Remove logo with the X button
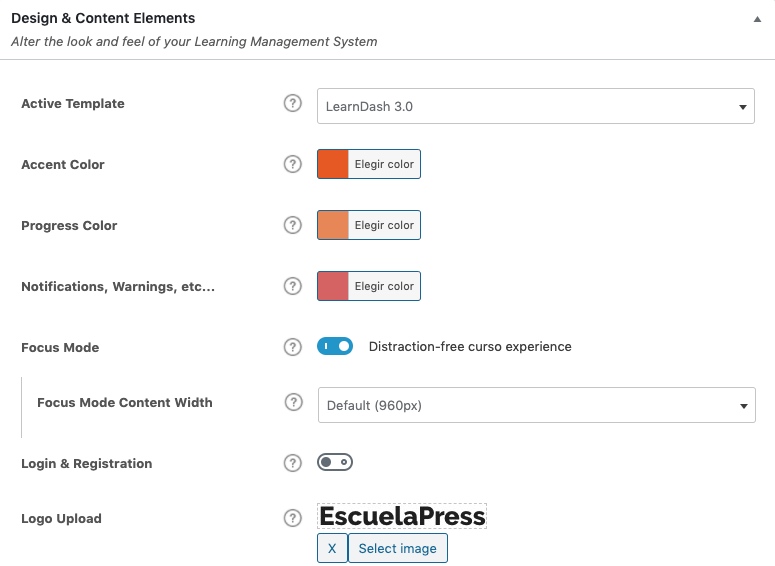The height and width of the screenshot is (566, 775). point(332,548)
